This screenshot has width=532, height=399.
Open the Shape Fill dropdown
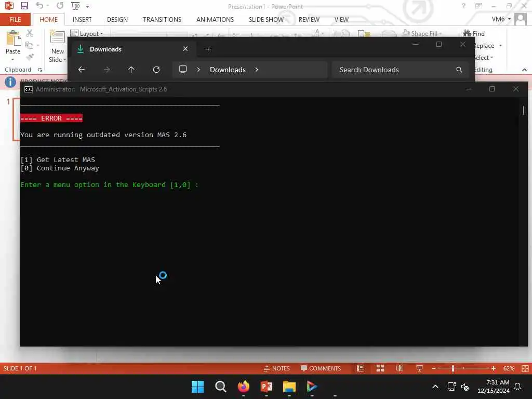coord(422,33)
